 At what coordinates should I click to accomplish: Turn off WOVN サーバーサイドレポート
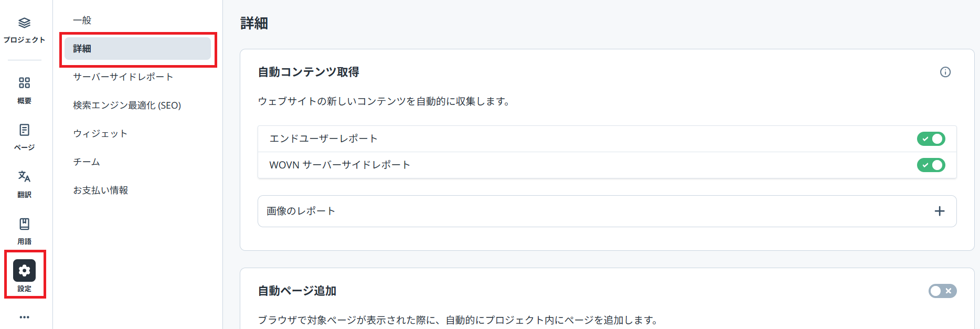point(931,165)
